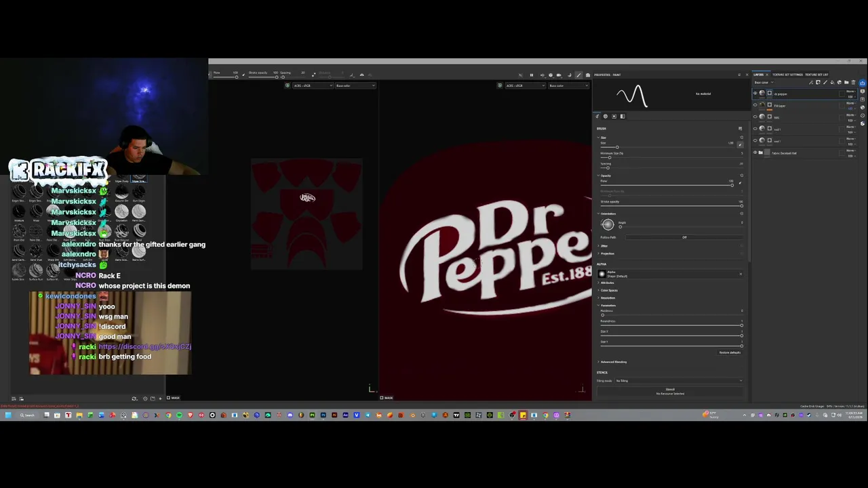Hide the Fabric Baseball Hat folder
Viewport: 868px width, 488px height.
tap(755, 152)
